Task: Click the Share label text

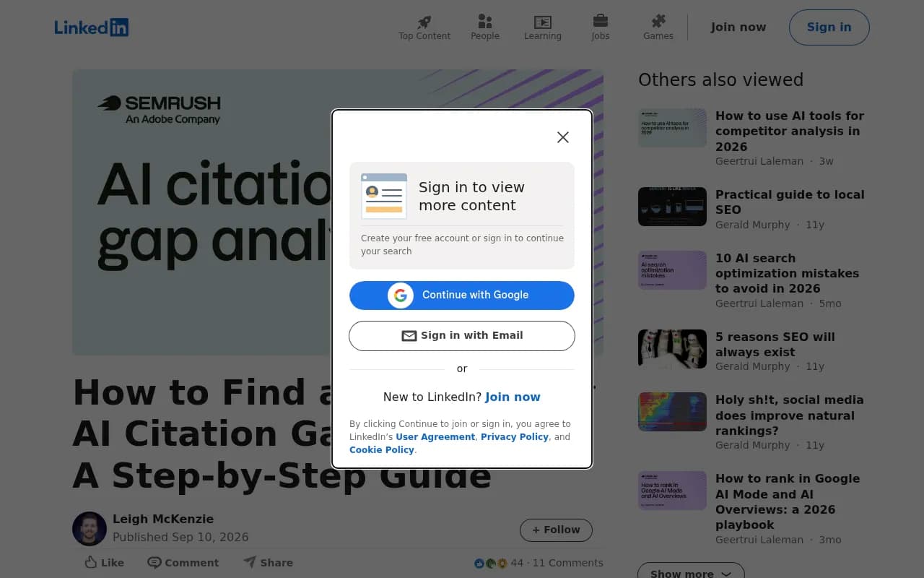Action: tap(276, 563)
